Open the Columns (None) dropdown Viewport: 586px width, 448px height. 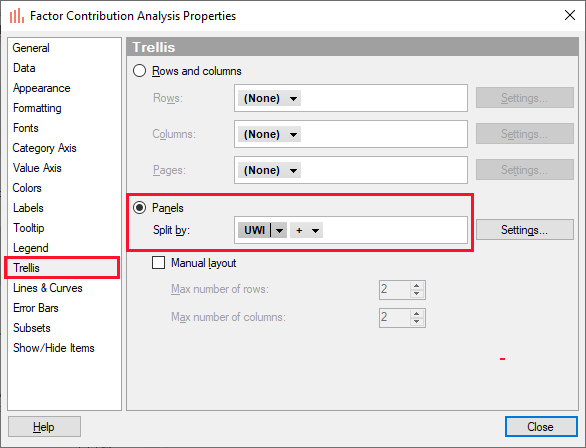click(269, 134)
